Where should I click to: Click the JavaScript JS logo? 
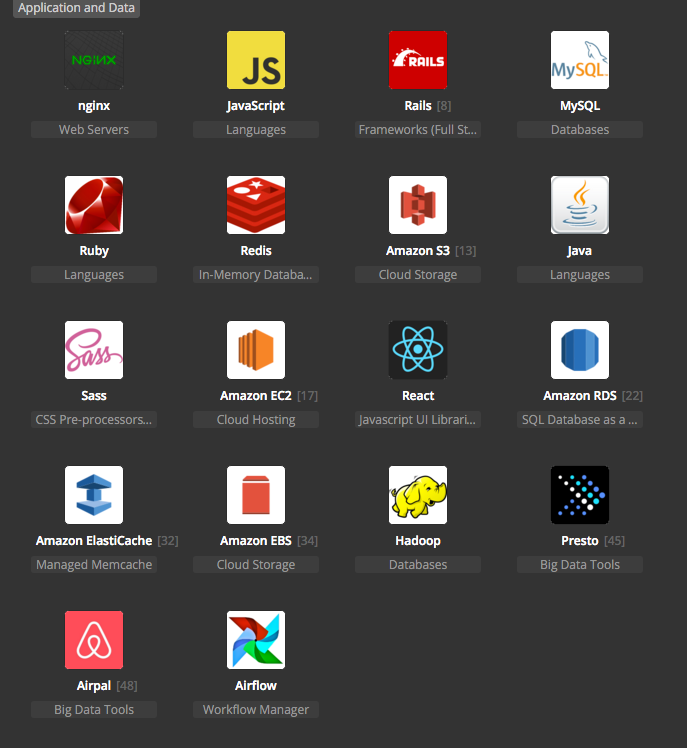coord(256,60)
